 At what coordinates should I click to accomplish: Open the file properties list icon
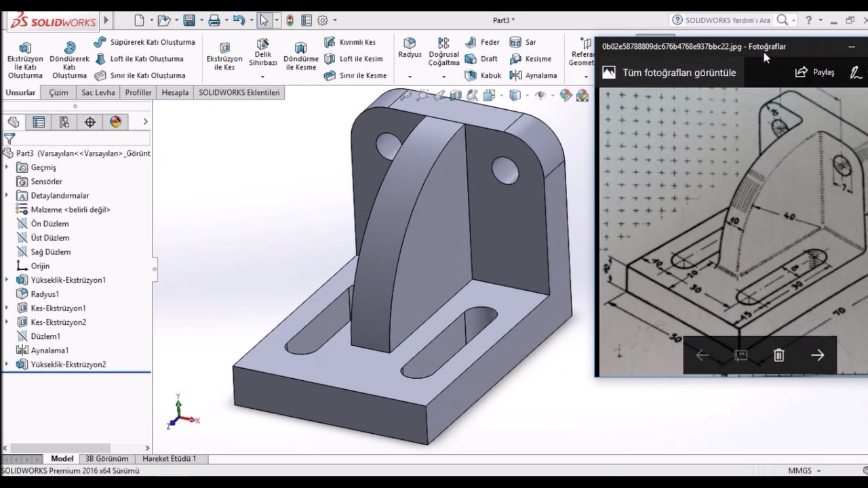[307, 20]
